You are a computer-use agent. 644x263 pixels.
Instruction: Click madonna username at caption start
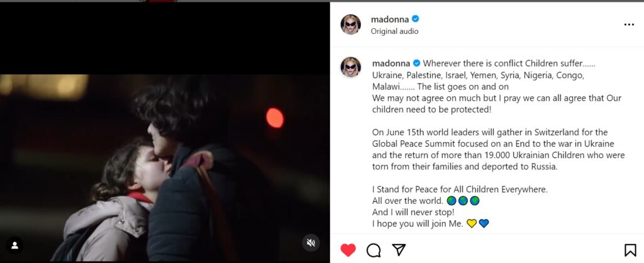(x=391, y=64)
